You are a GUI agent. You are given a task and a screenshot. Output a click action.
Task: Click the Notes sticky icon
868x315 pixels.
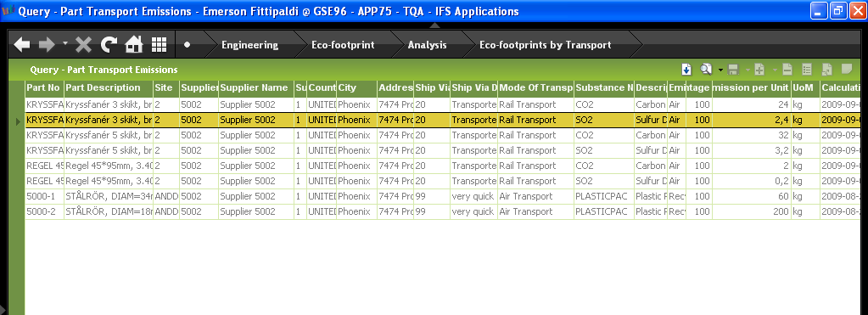pos(846,70)
